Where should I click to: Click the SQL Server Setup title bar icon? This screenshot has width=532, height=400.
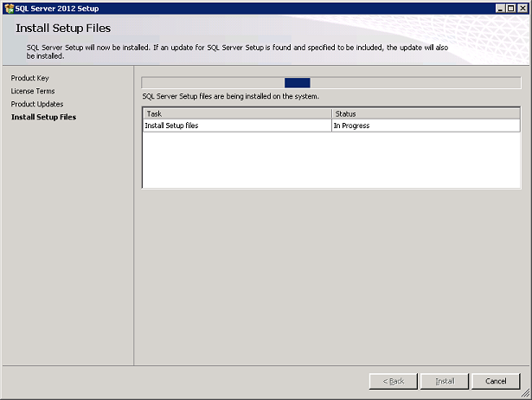pos(10,9)
